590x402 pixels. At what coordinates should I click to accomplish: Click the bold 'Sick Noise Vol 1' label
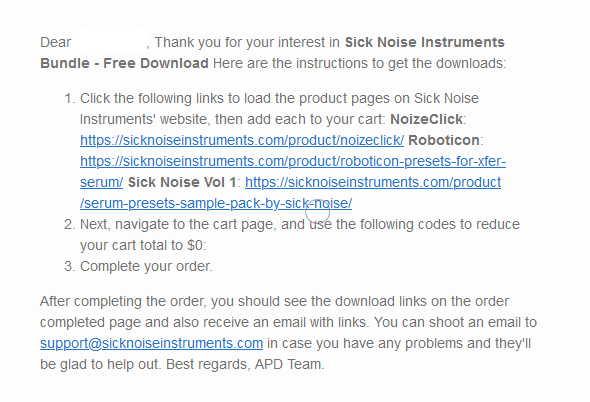182,183
